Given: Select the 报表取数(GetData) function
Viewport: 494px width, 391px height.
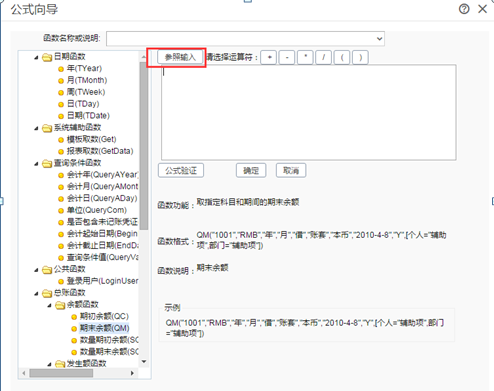Looking at the screenshot, I should click(x=100, y=151).
